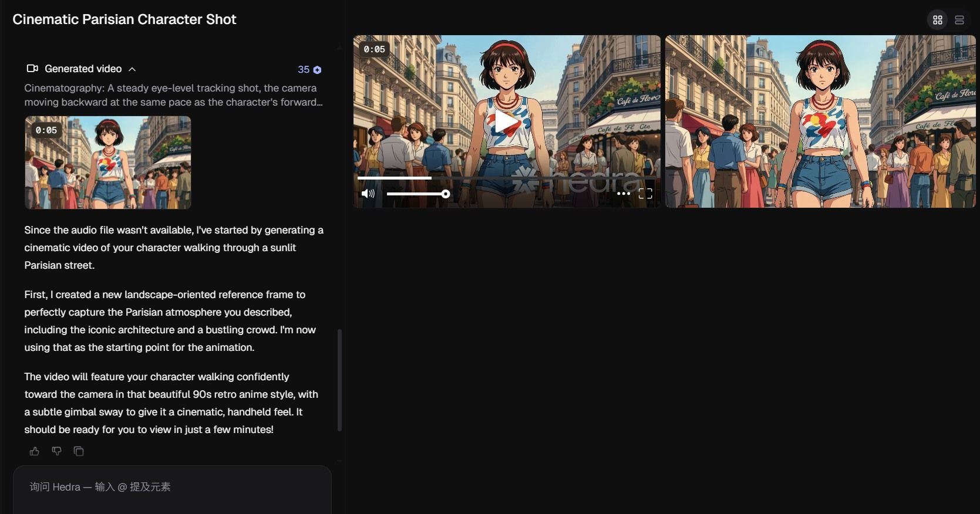Click the Cinematic Parisian Character Shot title
Image resolution: width=980 pixels, height=514 pixels.
click(124, 19)
